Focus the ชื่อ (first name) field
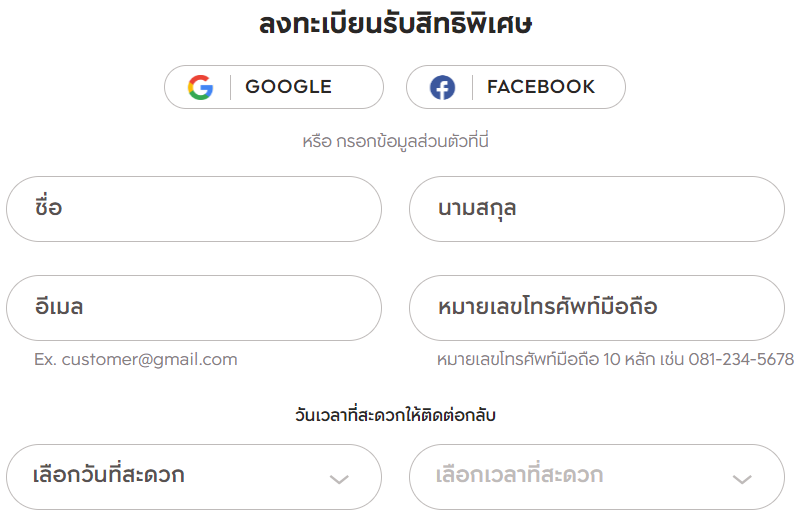This screenshot has width=800, height=520. 194,209
